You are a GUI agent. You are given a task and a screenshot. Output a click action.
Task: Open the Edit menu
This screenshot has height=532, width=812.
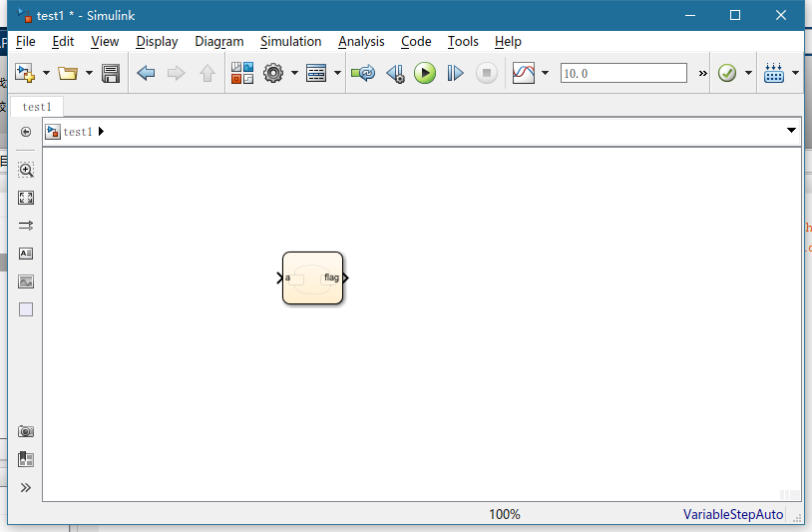[63, 42]
